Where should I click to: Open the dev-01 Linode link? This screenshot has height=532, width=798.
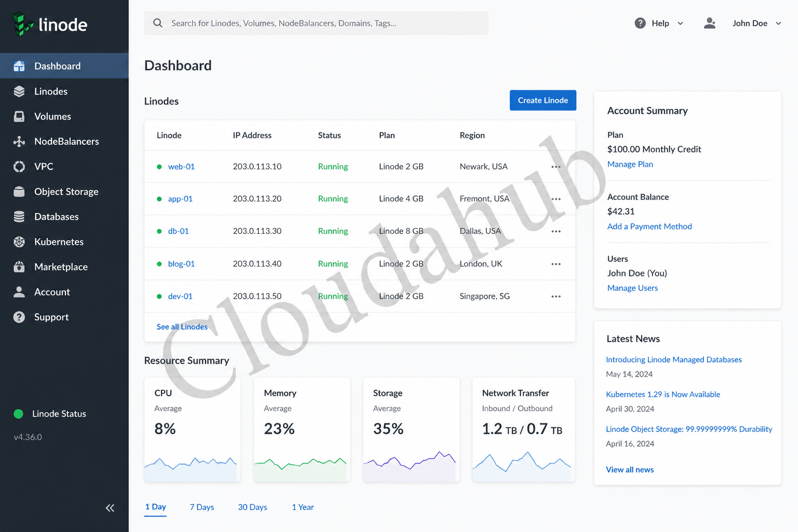(180, 296)
